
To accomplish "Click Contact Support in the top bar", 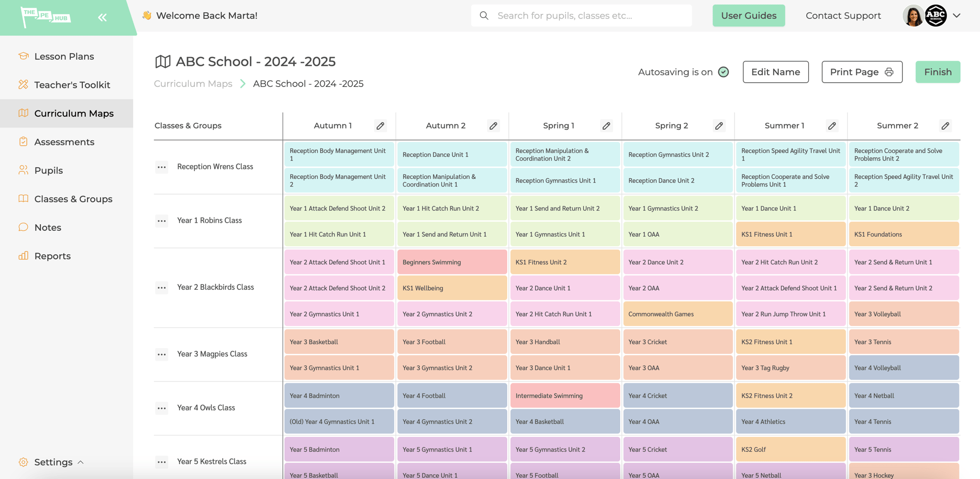I will [843, 15].
